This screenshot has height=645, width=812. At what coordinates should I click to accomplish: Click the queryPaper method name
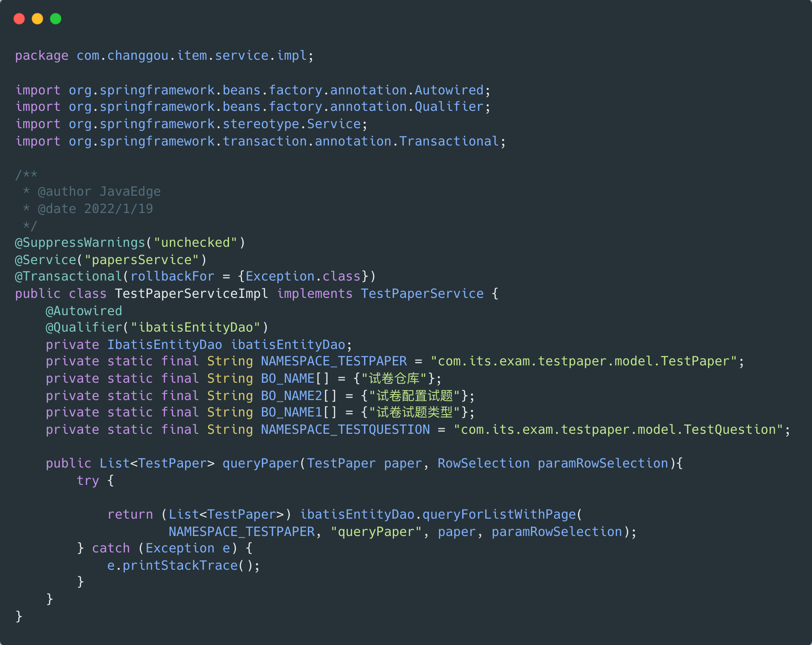(260, 463)
